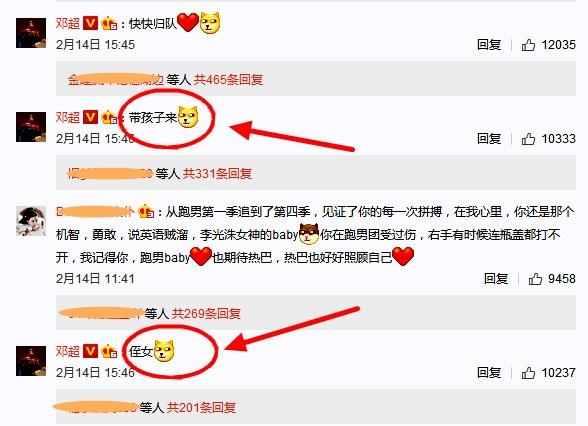
Task: Reply to the 侄女 comment
Action: click(489, 373)
